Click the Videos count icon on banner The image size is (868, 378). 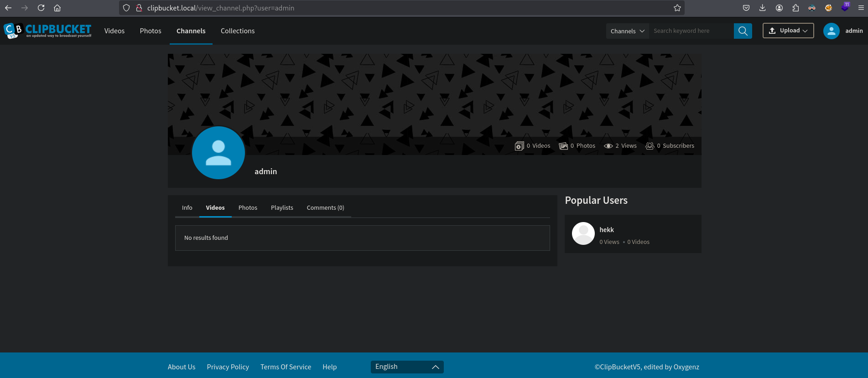(519, 146)
